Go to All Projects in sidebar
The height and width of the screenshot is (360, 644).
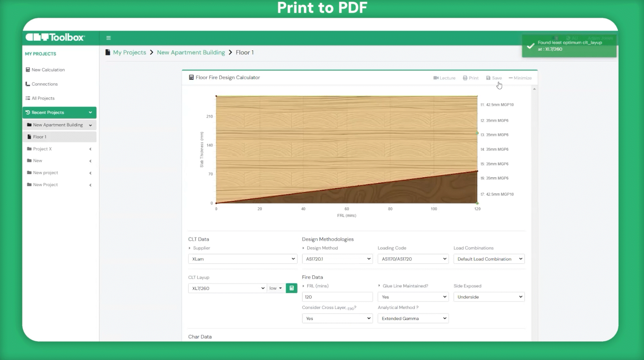[43, 98]
